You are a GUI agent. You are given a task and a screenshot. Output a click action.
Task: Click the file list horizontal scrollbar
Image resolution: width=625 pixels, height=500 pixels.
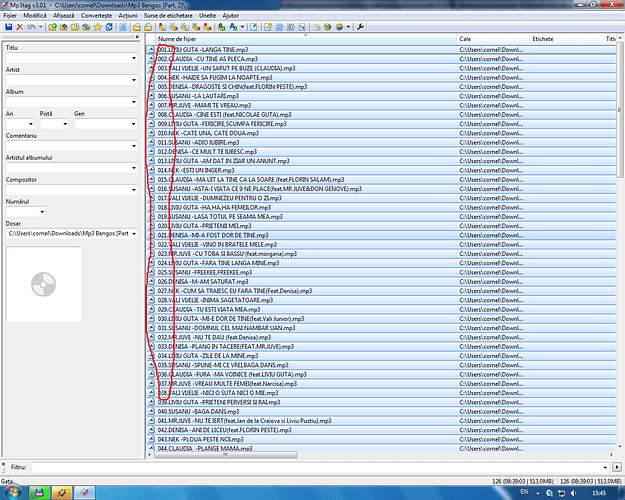pyautogui.click(x=226, y=455)
